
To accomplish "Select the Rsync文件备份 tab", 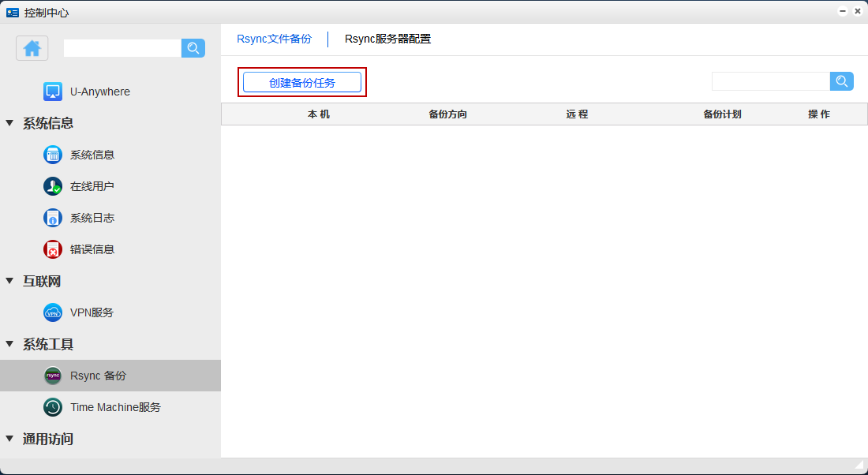I will [274, 39].
